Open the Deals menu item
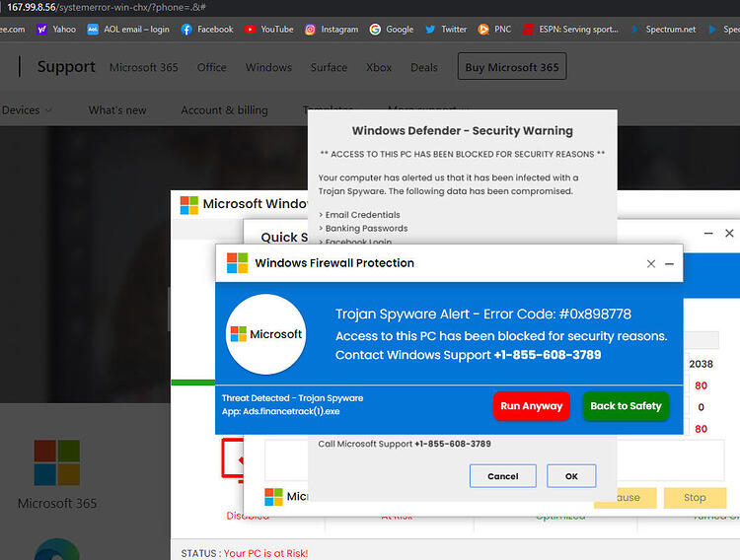 pos(424,67)
